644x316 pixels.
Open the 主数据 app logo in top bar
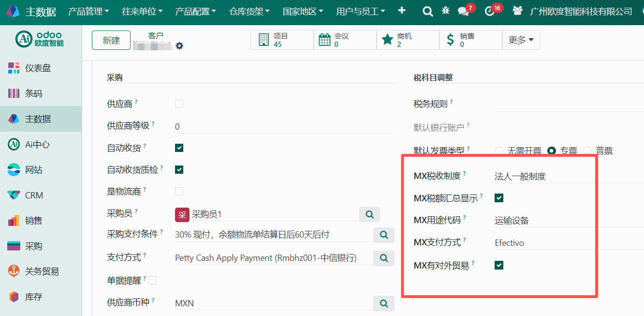click(x=13, y=12)
